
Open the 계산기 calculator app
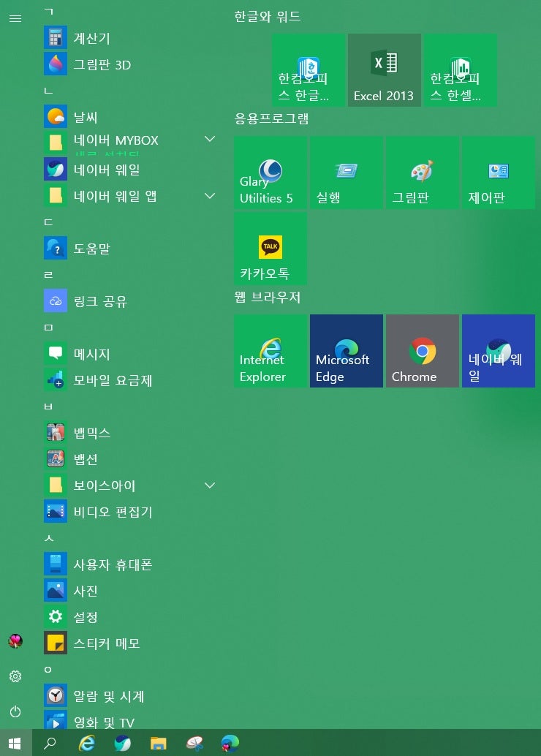pos(129,38)
